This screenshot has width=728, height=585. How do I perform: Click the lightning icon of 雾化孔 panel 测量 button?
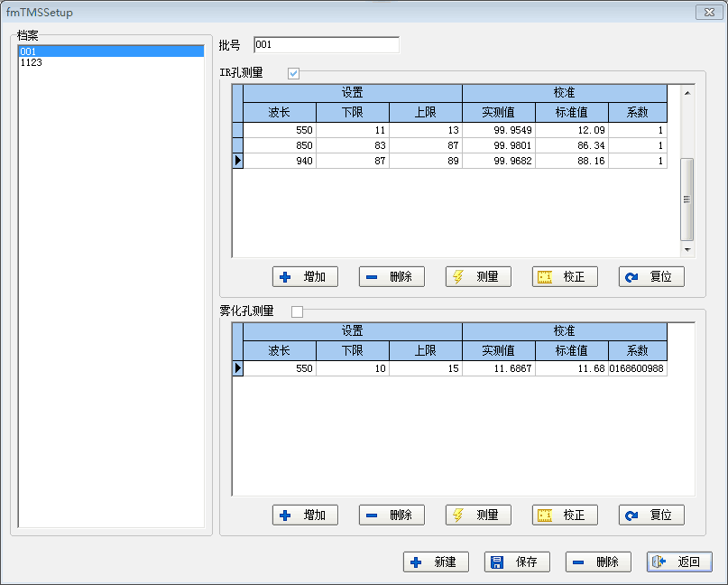458,515
